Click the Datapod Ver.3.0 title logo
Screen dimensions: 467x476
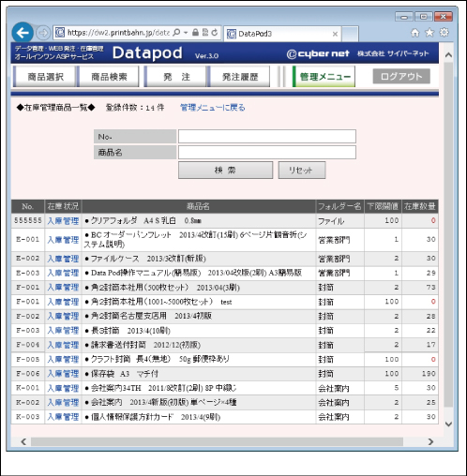tap(165, 53)
